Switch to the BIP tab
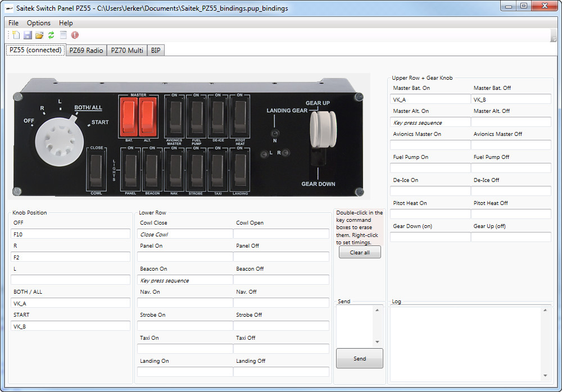 (156, 51)
